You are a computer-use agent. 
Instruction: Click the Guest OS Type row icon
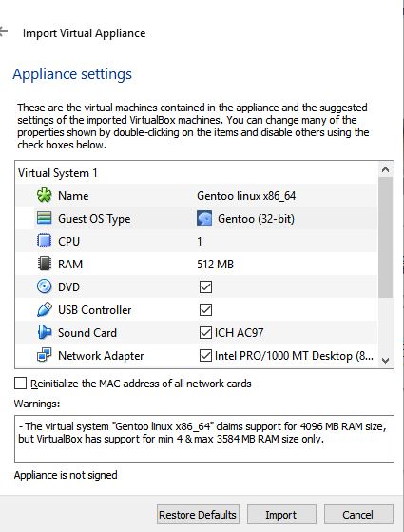point(44,218)
